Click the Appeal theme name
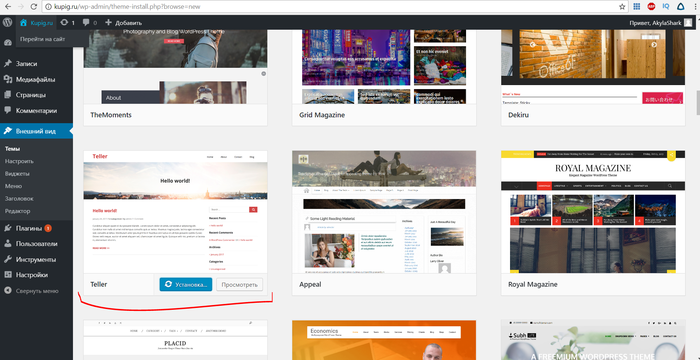The height and width of the screenshot is (360, 700). [310, 285]
